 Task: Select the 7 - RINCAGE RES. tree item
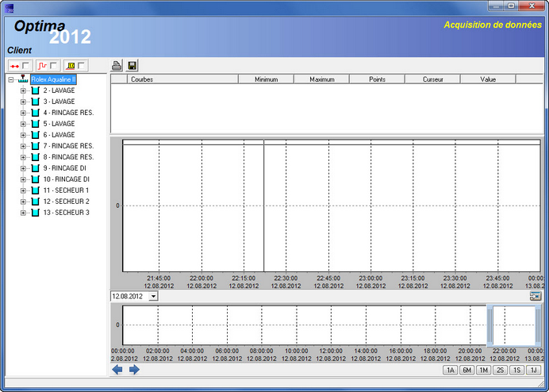tap(68, 146)
